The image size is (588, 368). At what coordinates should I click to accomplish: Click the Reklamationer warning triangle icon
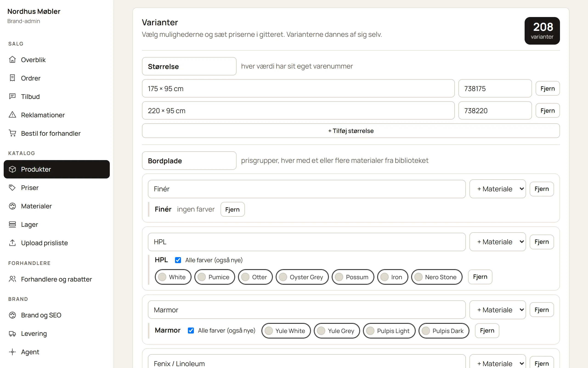tap(12, 115)
